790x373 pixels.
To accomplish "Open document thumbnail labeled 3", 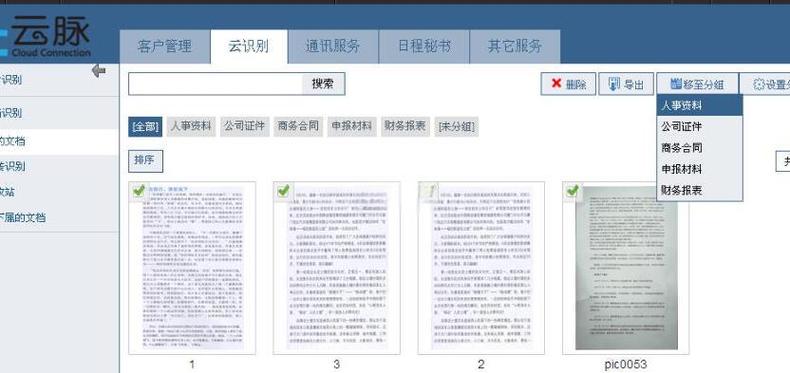I will pos(337,268).
